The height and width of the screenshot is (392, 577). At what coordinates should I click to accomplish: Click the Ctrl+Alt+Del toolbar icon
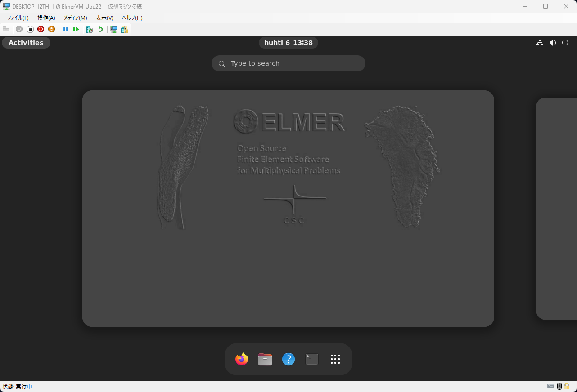coord(6,29)
